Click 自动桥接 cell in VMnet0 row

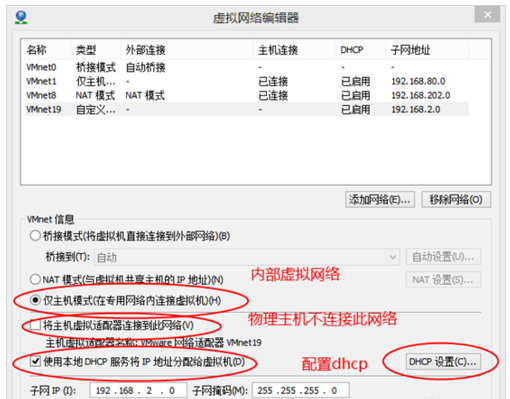tap(145, 67)
